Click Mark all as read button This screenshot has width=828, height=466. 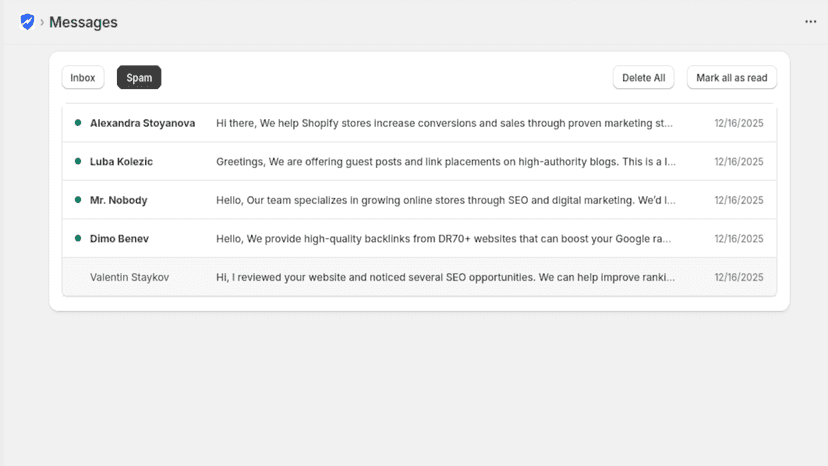click(x=731, y=78)
